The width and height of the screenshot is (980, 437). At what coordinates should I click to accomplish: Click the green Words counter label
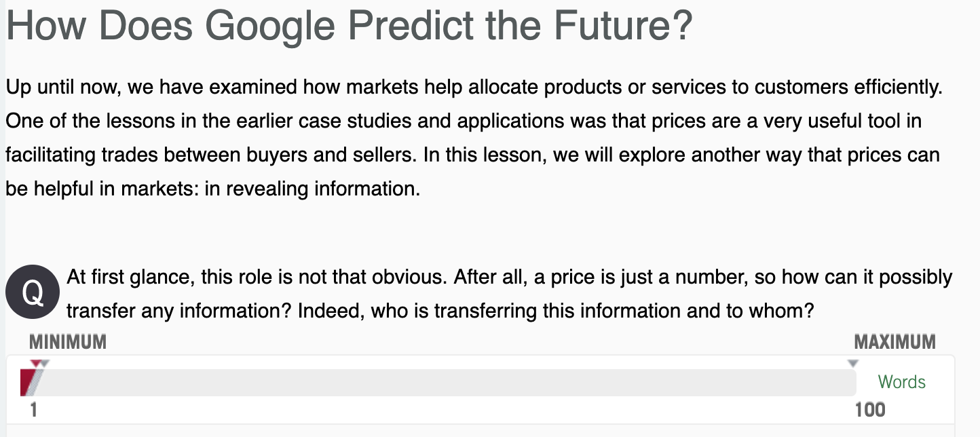tap(901, 382)
